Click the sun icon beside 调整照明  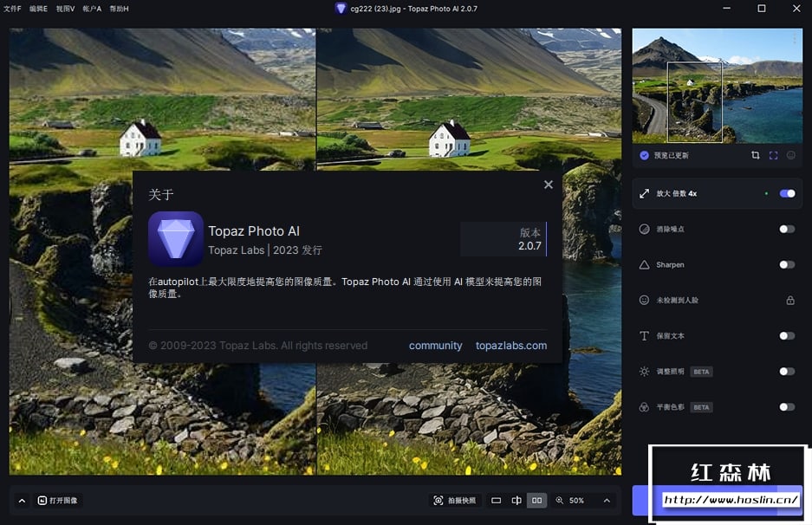(644, 372)
